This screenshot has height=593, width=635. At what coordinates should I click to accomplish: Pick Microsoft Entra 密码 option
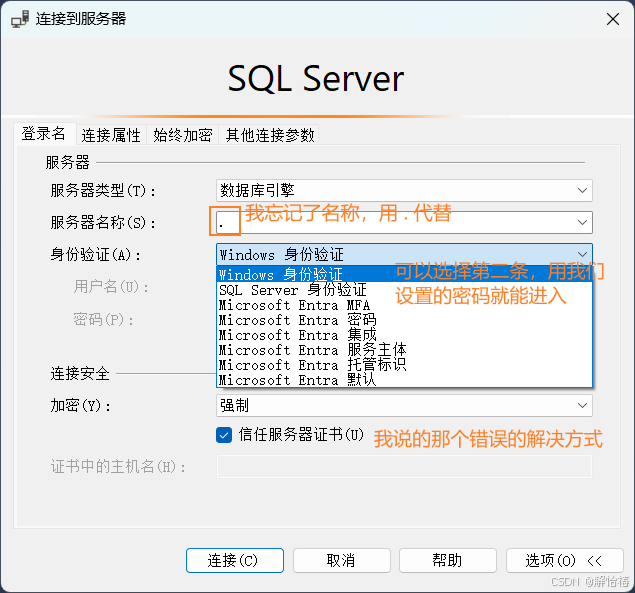pyautogui.click(x=404, y=320)
